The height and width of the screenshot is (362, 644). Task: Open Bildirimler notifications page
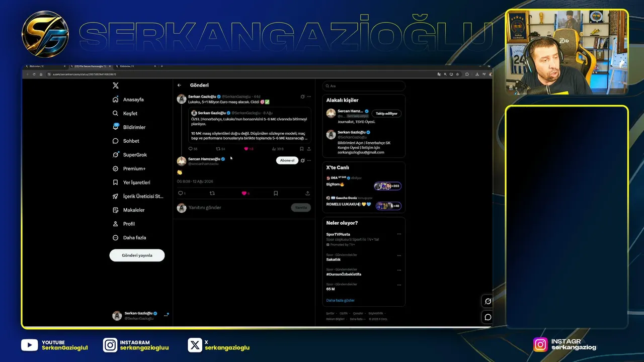(129, 127)
